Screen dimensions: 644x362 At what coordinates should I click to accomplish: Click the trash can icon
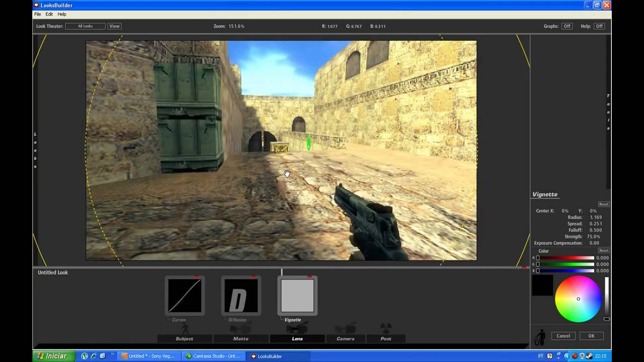[x=540, y=337]
